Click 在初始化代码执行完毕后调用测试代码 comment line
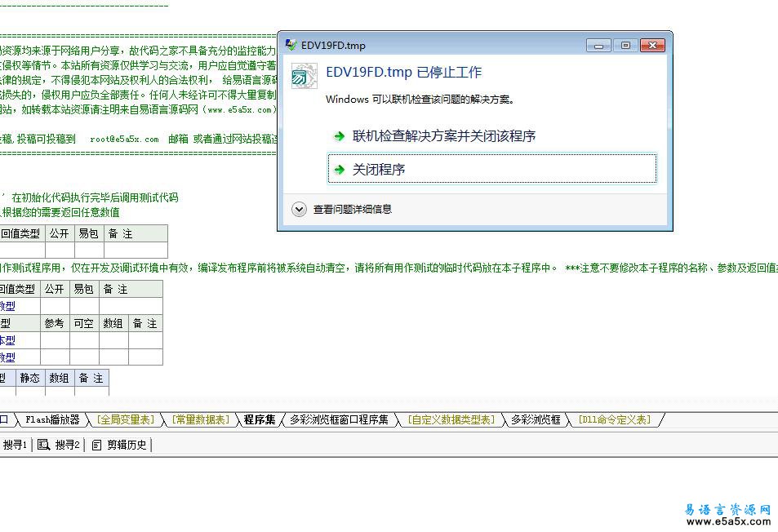 94,197
